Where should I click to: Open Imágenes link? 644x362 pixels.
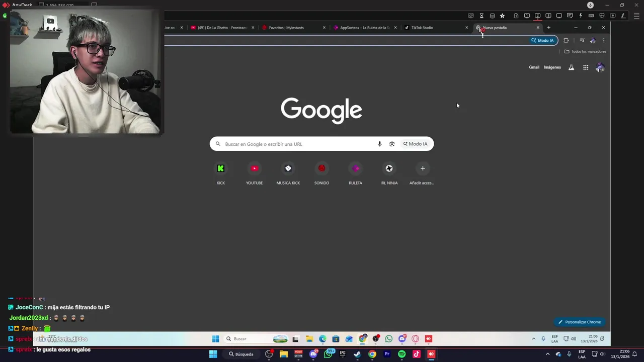(x=552, y=67)
